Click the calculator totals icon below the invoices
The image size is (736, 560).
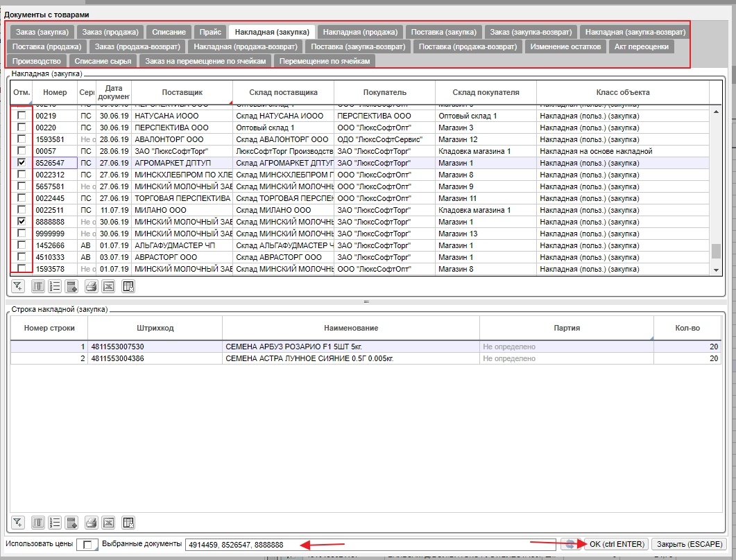pos(73,286)
